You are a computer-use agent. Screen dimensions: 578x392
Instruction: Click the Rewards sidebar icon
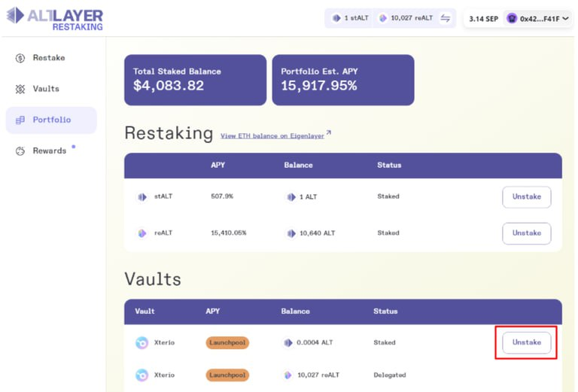(x=20, y=151)
